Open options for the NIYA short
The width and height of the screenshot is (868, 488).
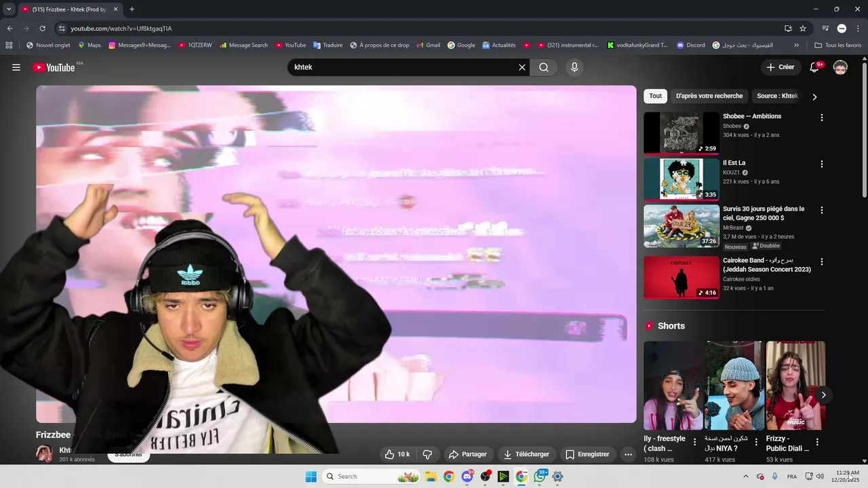click(x=755, y=442)
